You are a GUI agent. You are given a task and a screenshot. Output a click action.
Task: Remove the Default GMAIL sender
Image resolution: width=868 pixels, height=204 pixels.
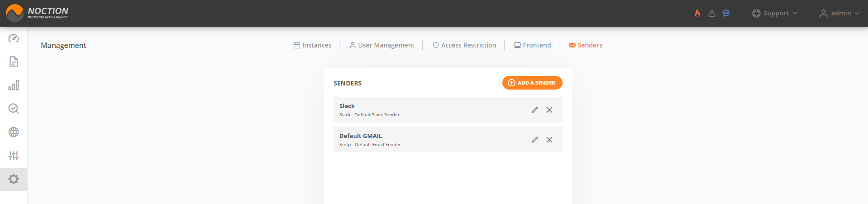pyautogui.click(x=549, y=140)
